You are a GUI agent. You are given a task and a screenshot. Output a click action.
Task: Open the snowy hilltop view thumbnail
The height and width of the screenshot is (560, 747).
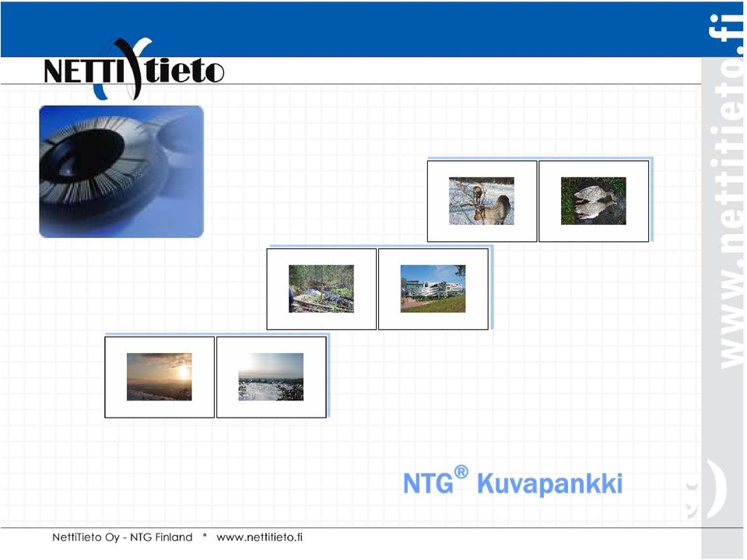coord(271,376)
